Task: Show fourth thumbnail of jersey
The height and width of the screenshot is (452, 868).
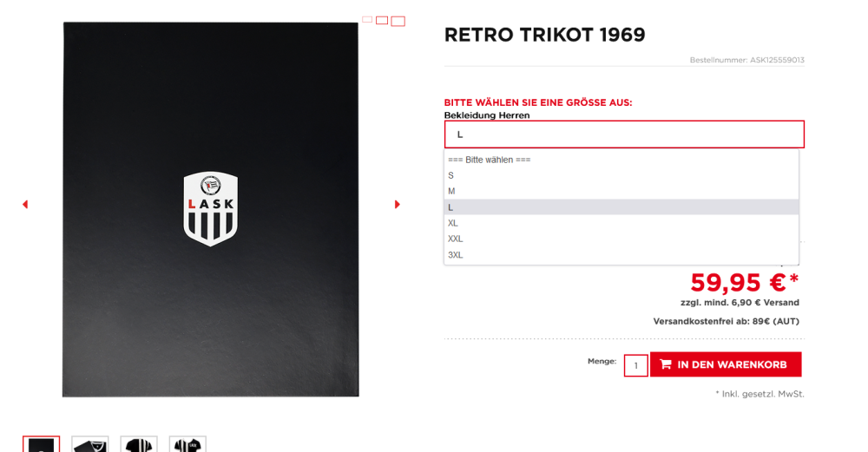Action: click(187, 444)
